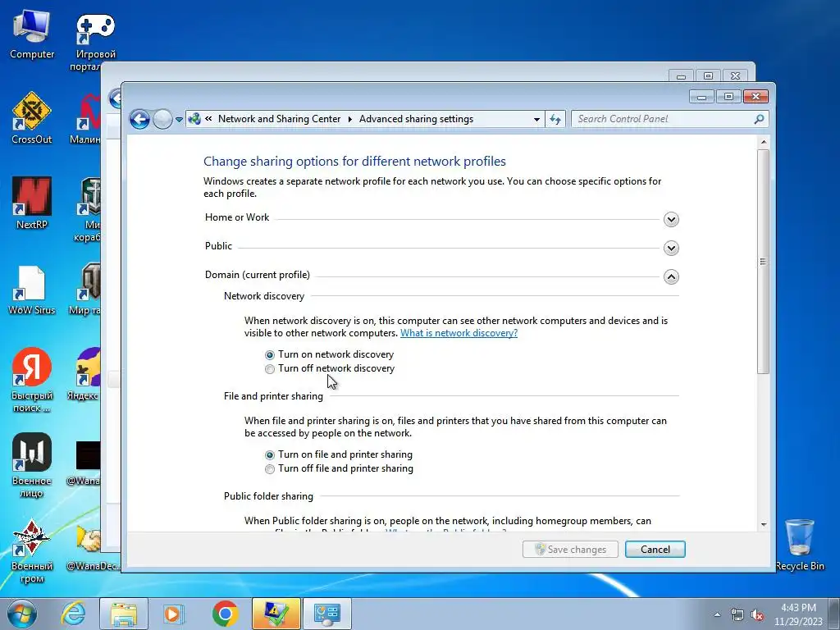
Task: Click the settings window scrollbar thumb
Action: (763, 262)
